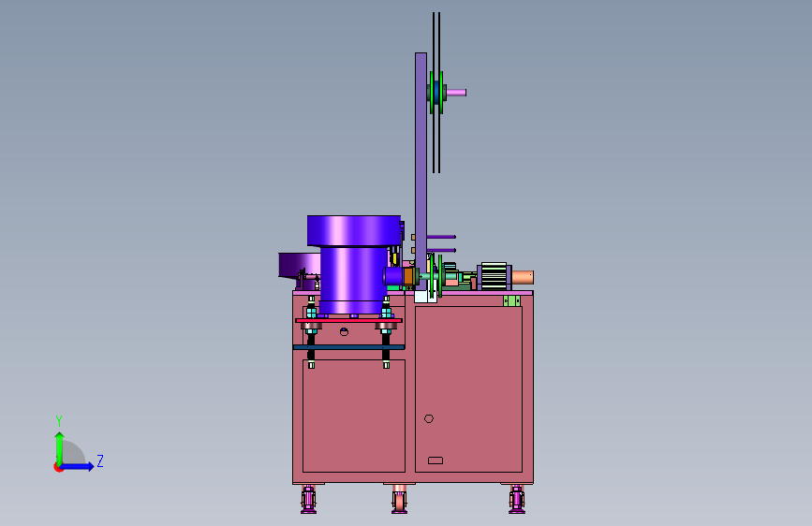The height and width of the screenshot is (526, 812).
Task: Click the round lock on right cabinet door
Action: tap(429, 418)
